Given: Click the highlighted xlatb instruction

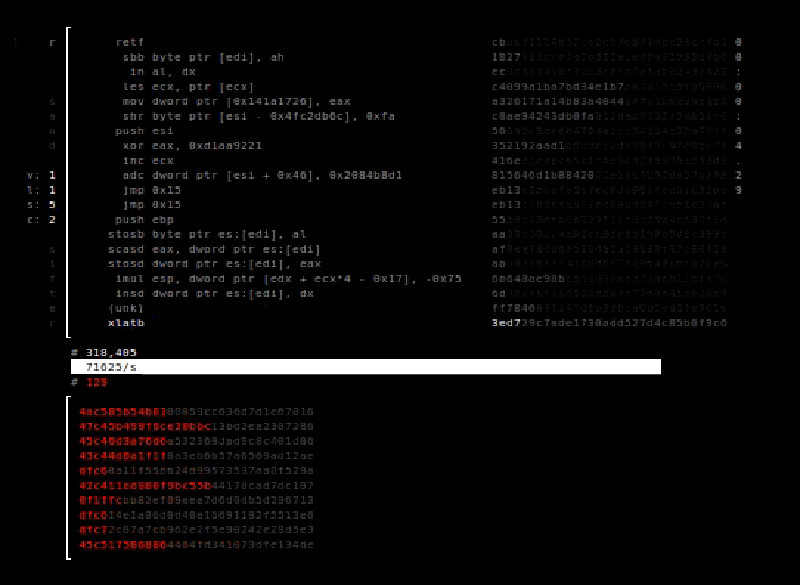Looking at the screenshot, I should [126, 323].
